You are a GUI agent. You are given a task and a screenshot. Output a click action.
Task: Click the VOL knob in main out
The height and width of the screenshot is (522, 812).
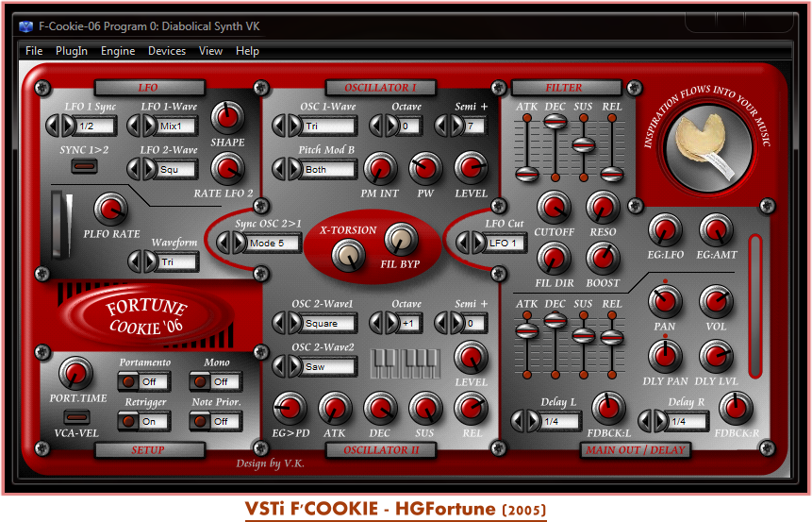[715, 303]
